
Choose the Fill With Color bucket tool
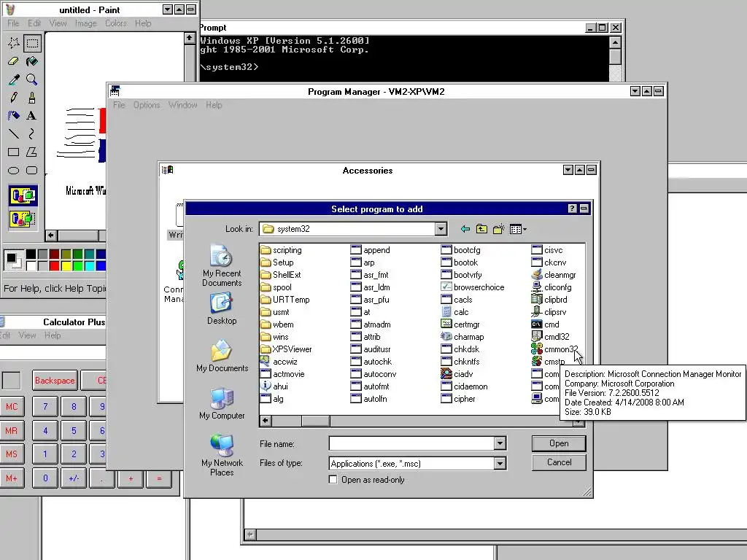click(x=32, y=61)
